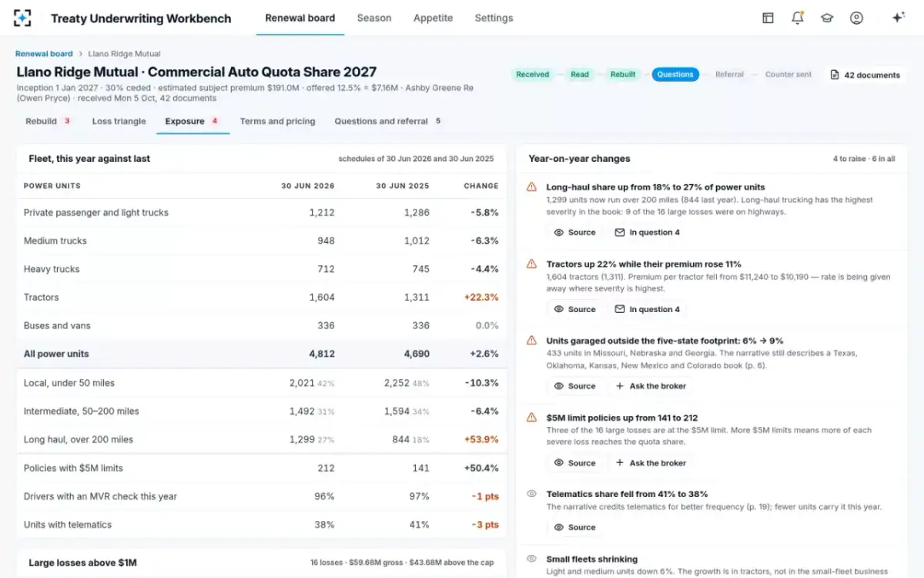
Task: Click the warning icon beside Tractors up 22%
Action: click(x=531, y=264)
